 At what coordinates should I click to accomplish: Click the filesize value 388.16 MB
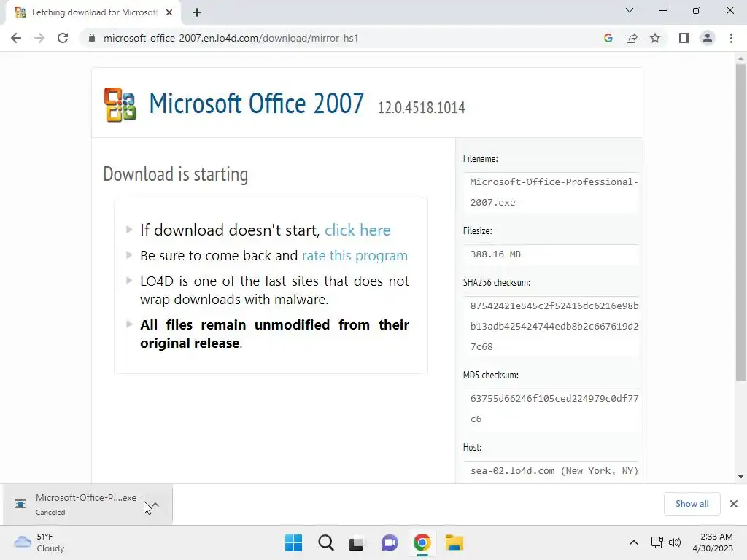click(495, 254)
